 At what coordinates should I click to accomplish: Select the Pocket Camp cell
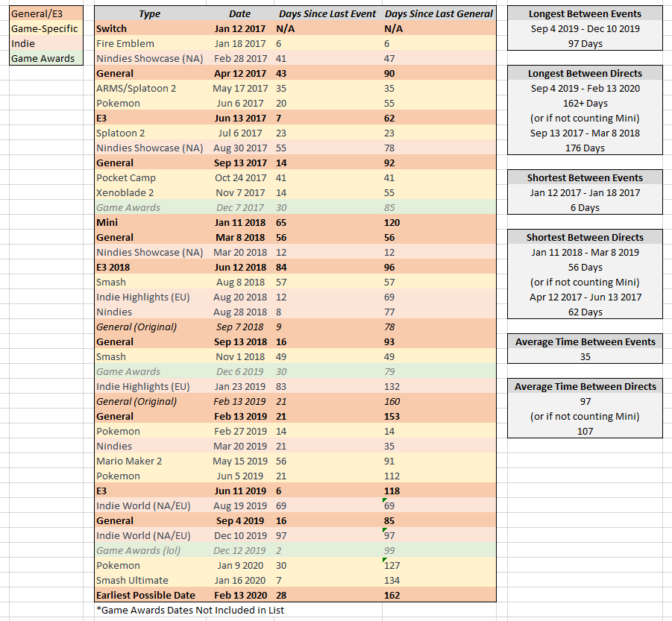125,177
